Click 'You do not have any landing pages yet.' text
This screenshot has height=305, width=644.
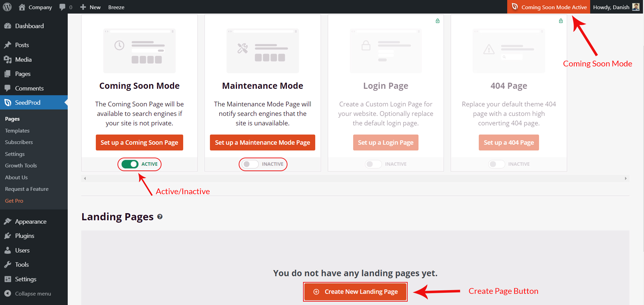pyautogui.click(x=355, y=273)
